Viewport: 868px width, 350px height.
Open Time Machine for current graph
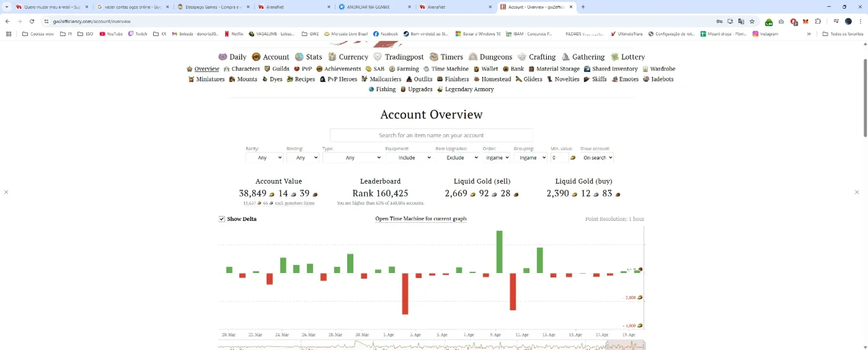421,219
